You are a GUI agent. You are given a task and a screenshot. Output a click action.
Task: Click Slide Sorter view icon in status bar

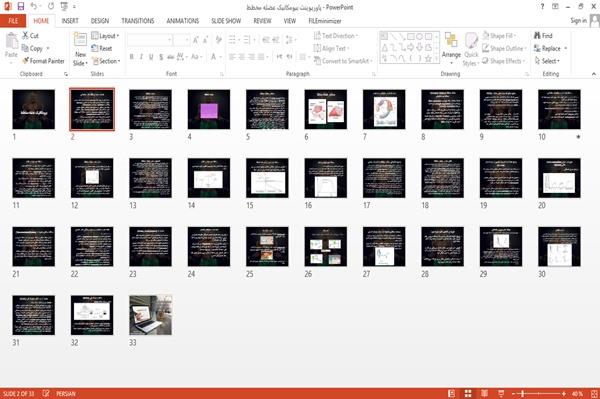click(468, 393)
